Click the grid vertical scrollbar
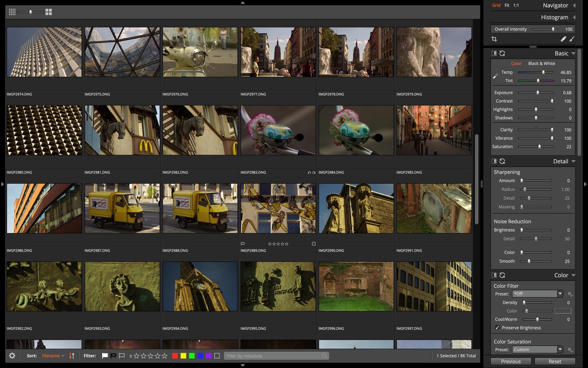The image size is (588, 368). click(477, 179)
